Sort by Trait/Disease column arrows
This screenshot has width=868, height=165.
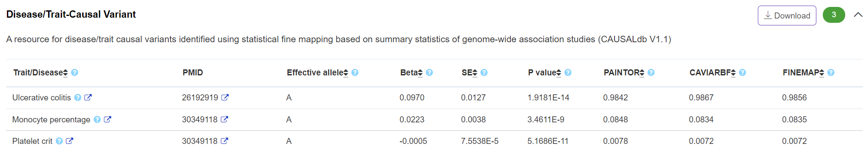pos(65,73)
